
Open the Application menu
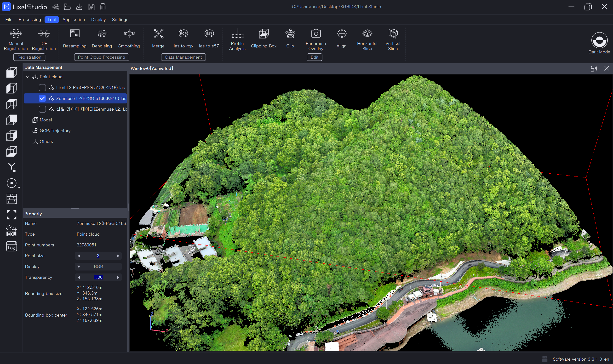click(74, 20)
